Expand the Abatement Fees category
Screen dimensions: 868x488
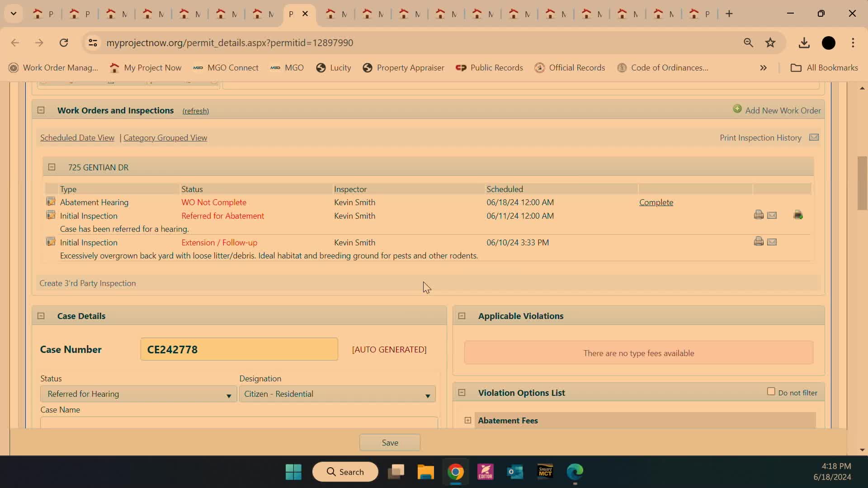pyautogui.click(x=468, y=420)
